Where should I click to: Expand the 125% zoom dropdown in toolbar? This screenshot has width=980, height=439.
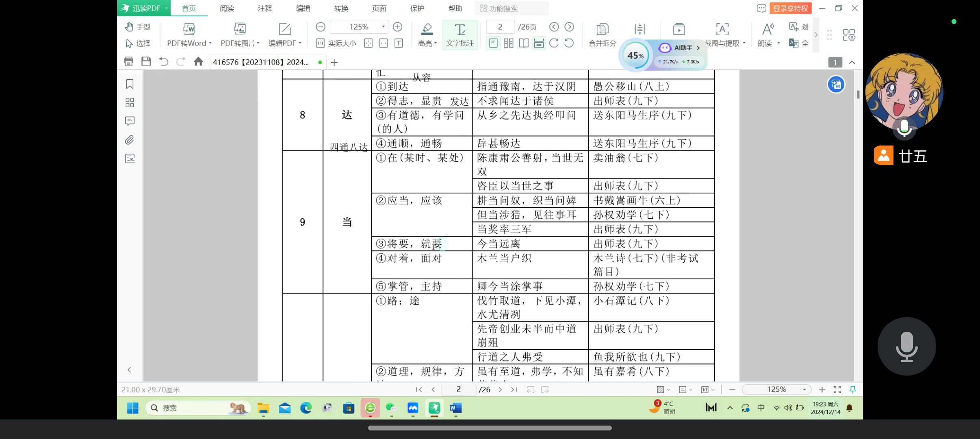point(383,27)
